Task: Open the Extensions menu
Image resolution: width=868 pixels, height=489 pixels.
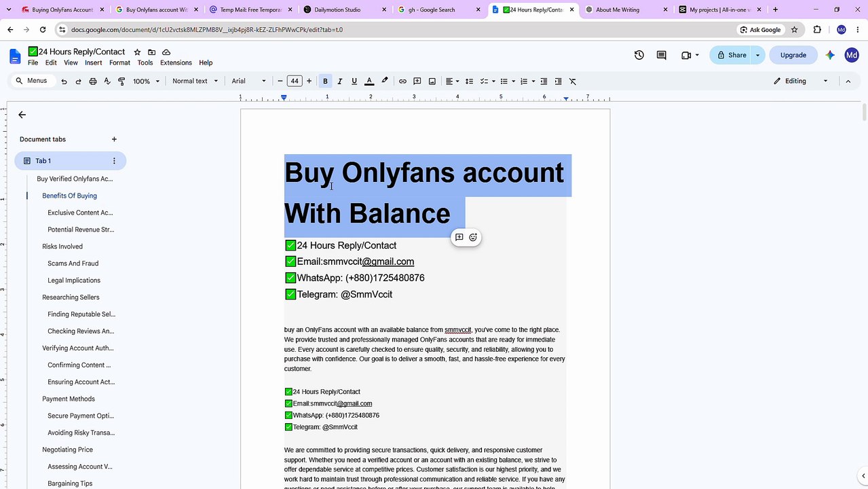Action: point(176,62)
